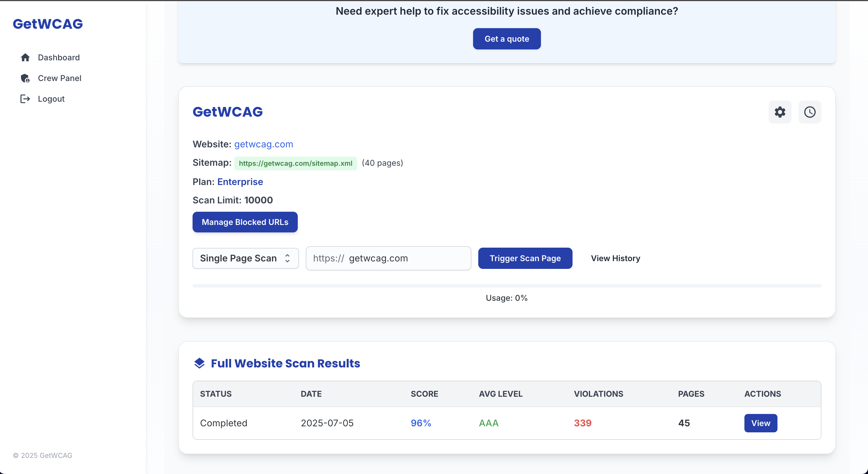Open settings via the gear icon
Screen dimensions: 868x474
pos(780,112)
